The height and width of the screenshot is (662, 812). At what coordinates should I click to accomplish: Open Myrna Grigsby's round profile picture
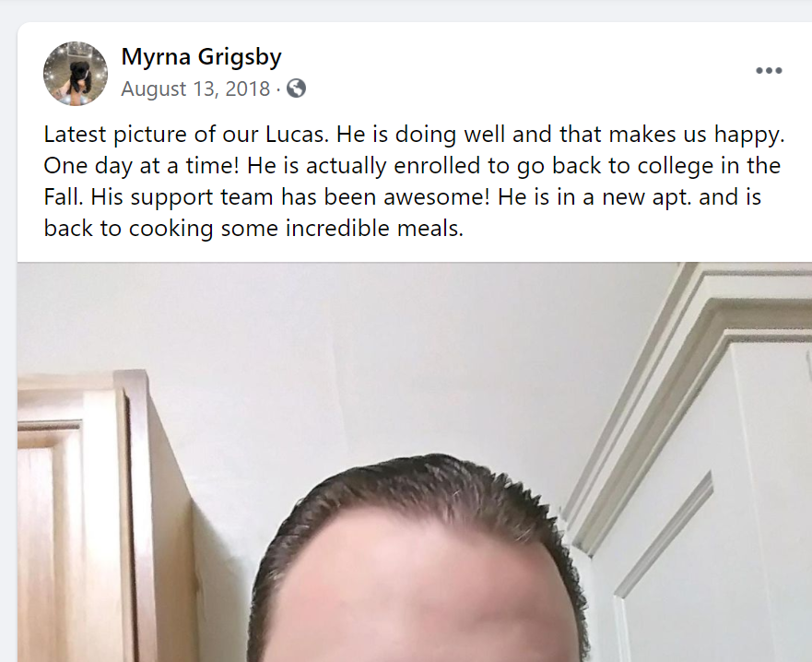point(76,74)
